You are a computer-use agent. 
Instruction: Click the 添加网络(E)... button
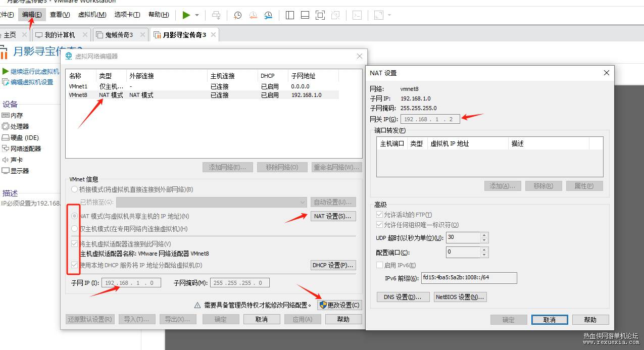tap(228, 167)
